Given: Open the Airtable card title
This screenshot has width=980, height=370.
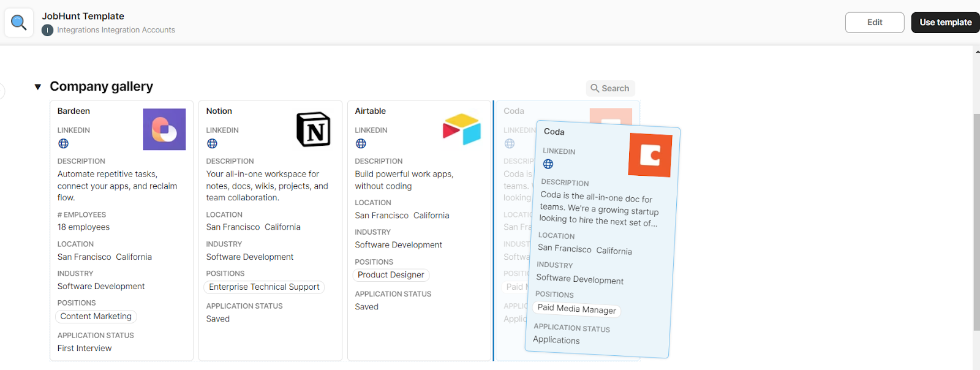Looking at the screenshot, I should click(371, 111).
